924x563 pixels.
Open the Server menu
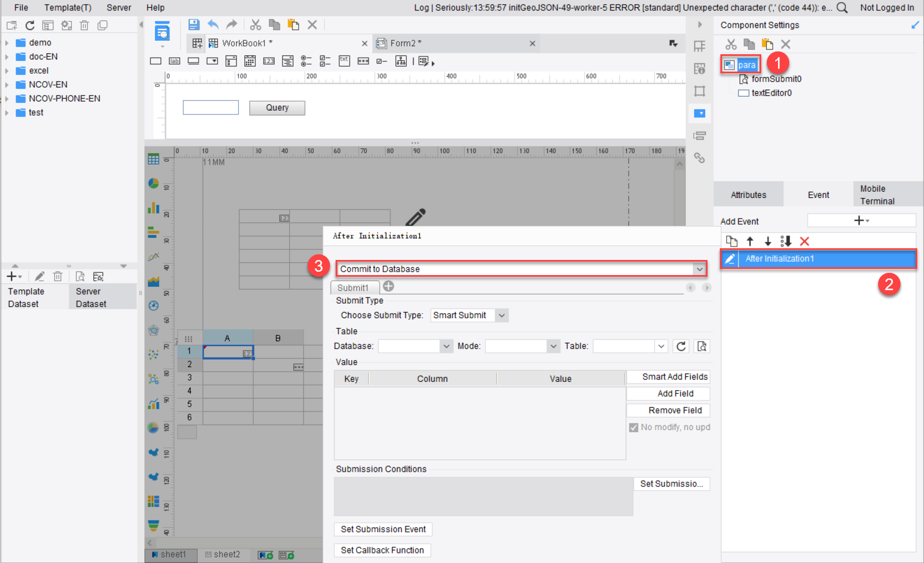pos(119,8)
